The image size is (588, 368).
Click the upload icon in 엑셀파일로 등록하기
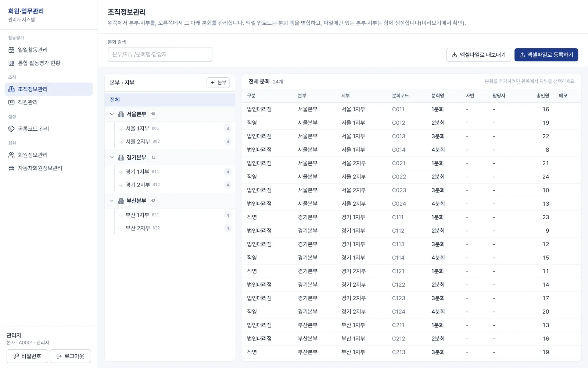coord(522,55)
